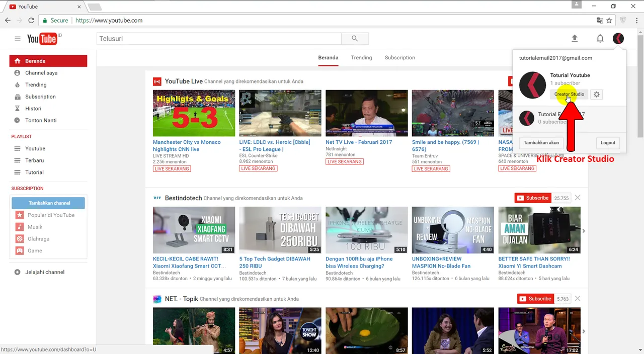Click Populer di YouTube icon
Image resolution: width=644 pixels, height=354 pixels.
click(19, 215)
